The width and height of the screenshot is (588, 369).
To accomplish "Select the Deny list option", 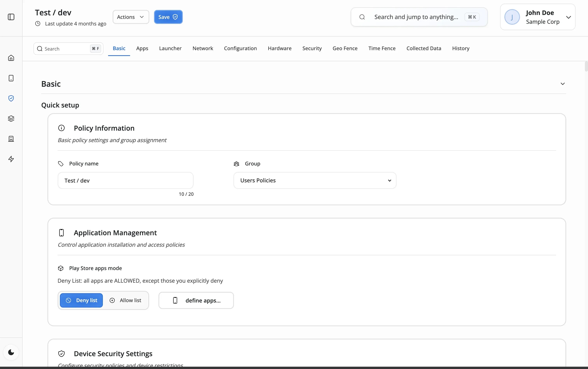I will coord(81,300).
